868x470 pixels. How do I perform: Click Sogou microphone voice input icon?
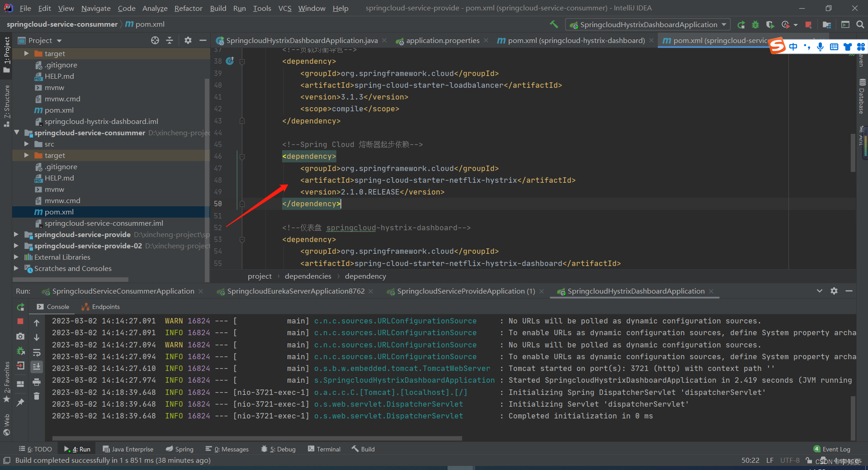click(821, 47)
